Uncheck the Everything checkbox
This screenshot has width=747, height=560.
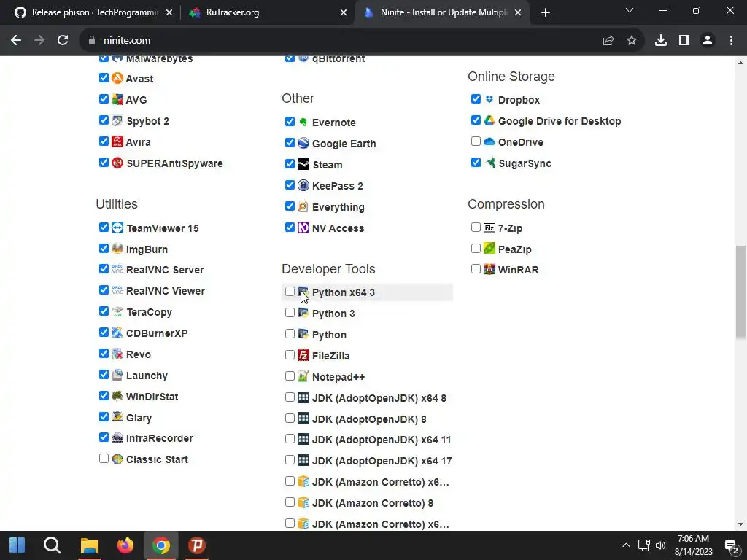click(x=290, y=206)
